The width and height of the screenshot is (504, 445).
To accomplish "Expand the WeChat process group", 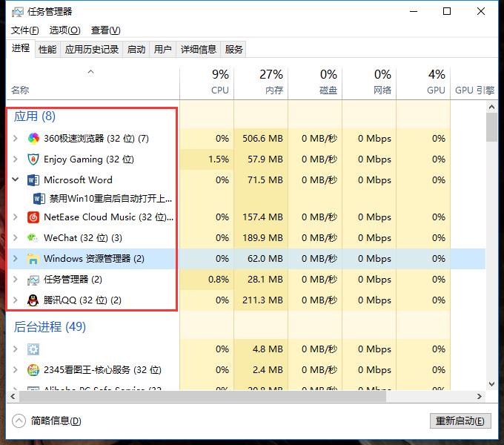I will coord(15,238).
